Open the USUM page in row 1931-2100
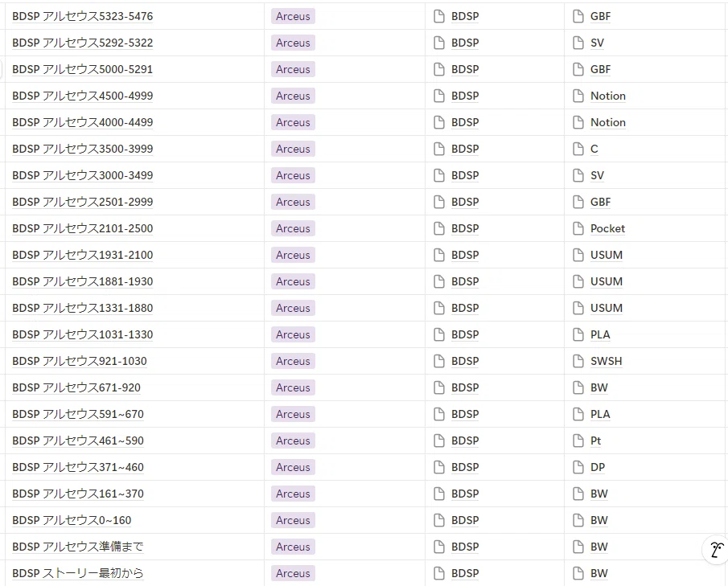The width and height of the screenshot is (728, 586). (607, 255)
